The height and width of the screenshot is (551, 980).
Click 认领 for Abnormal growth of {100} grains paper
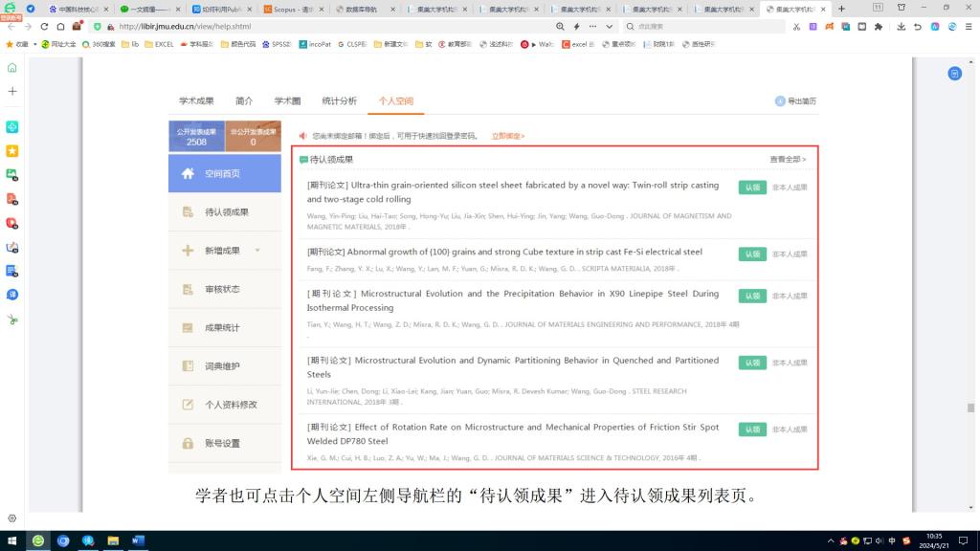click(752, 254)
